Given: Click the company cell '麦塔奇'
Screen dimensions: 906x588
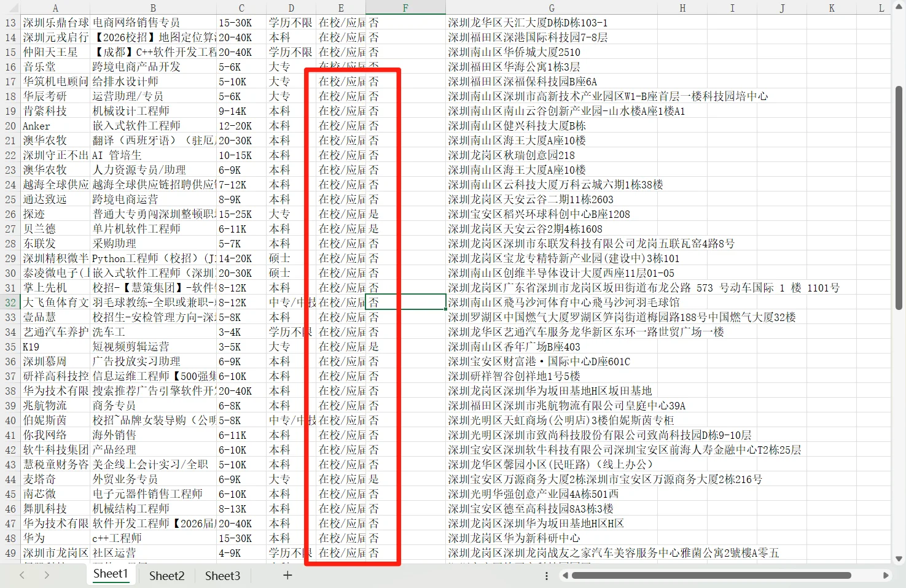Looking at the screenshot, I should (x=55, y=479).
